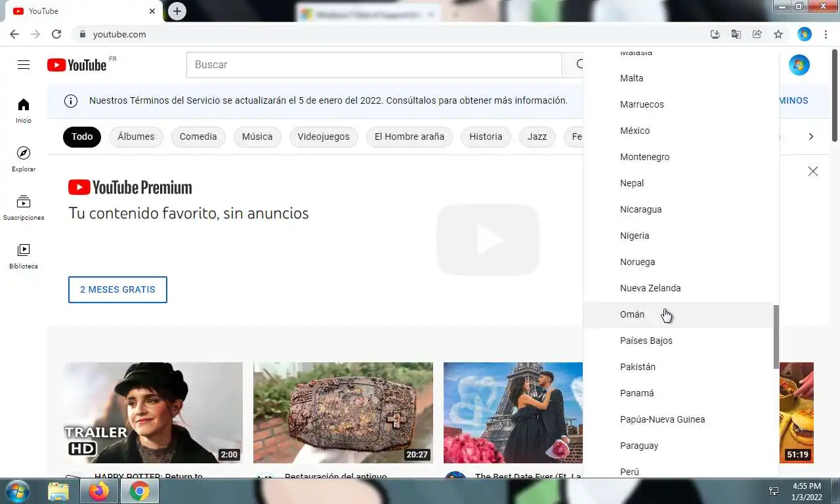Image resolution: width=840 pixels, height=504 pixels.
Task: Select the Jazz chip
Action: 537,136
